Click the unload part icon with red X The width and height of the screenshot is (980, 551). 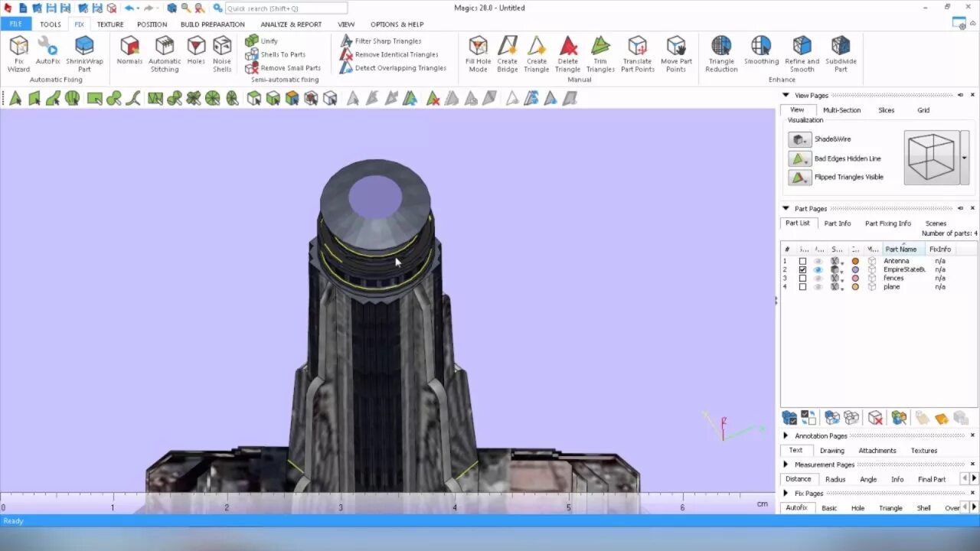pyautogui.click(x=875, y=418)
